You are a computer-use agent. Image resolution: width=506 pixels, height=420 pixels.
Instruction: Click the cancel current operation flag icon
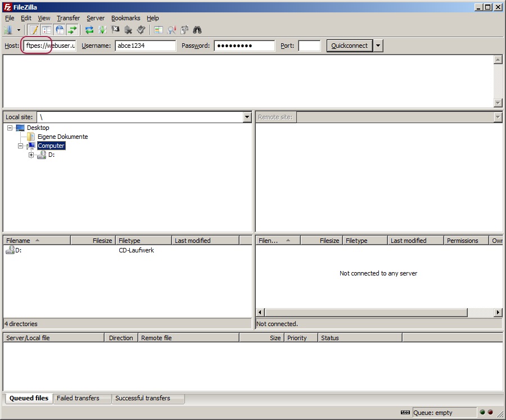point(115,30)
